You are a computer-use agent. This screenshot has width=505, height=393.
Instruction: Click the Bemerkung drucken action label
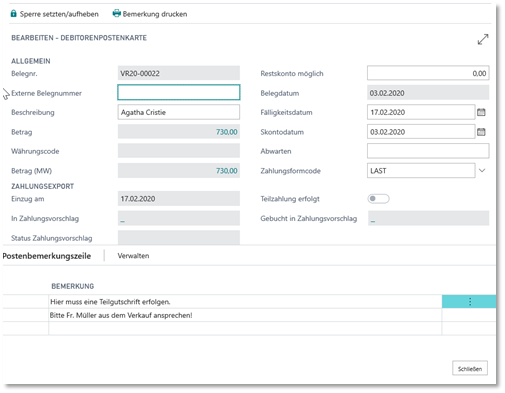coord(155,14)
